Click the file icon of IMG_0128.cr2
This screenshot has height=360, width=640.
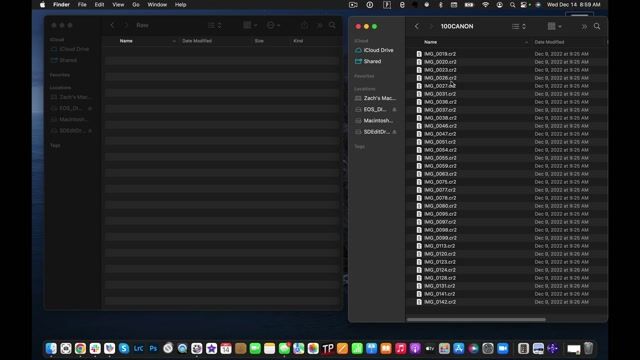[419, 278]
